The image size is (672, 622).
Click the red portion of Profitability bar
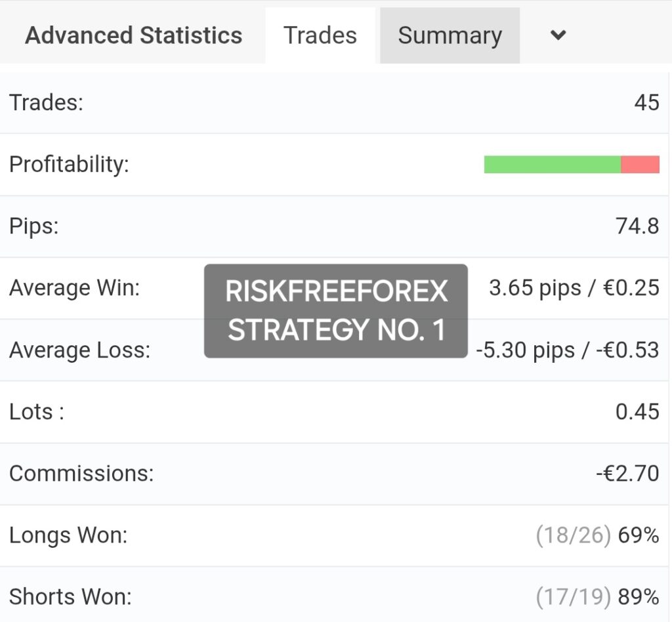pos(640,165)
